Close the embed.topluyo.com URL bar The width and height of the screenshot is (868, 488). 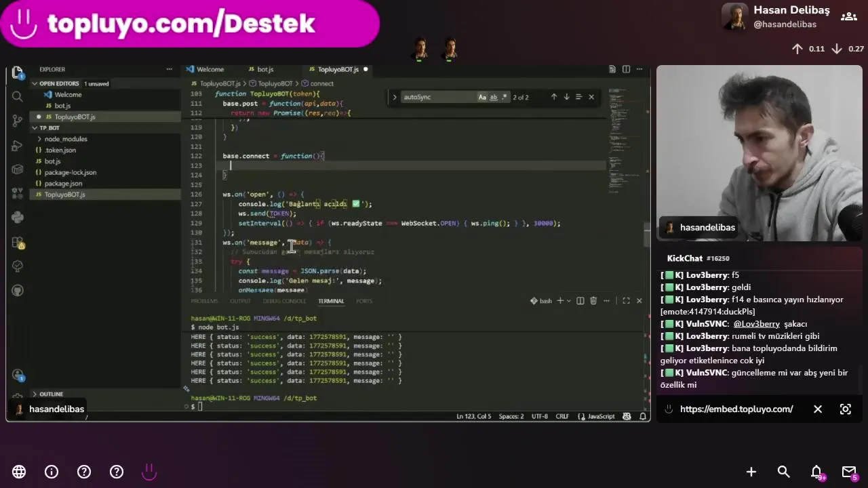(818, 409)
